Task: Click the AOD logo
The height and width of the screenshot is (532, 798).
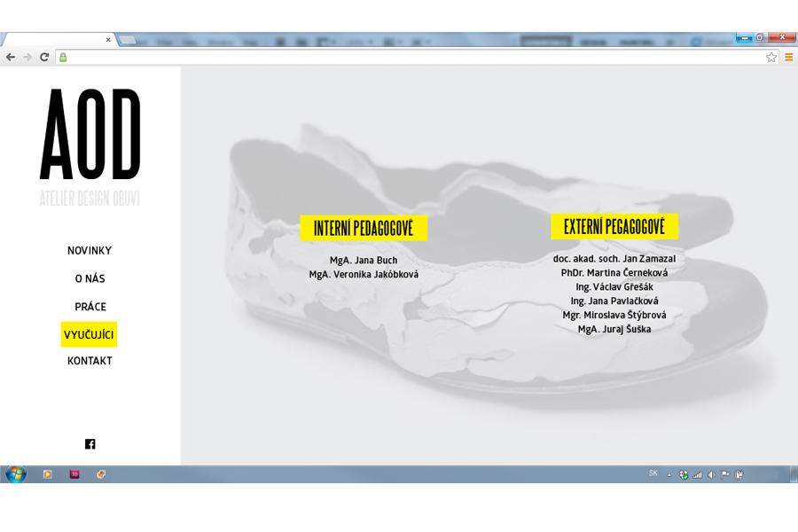Action: click(x=90, y=136)
